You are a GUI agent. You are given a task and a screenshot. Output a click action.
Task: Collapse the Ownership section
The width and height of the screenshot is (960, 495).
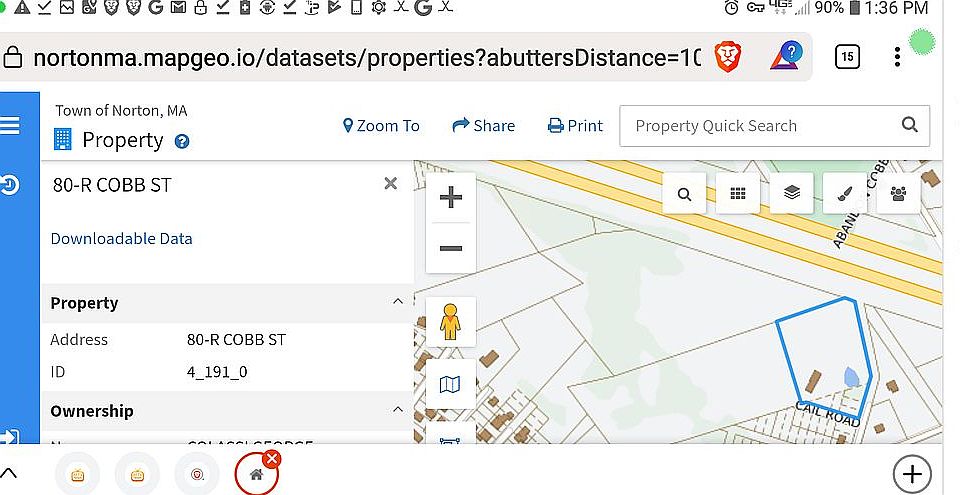tap(397, 410)
